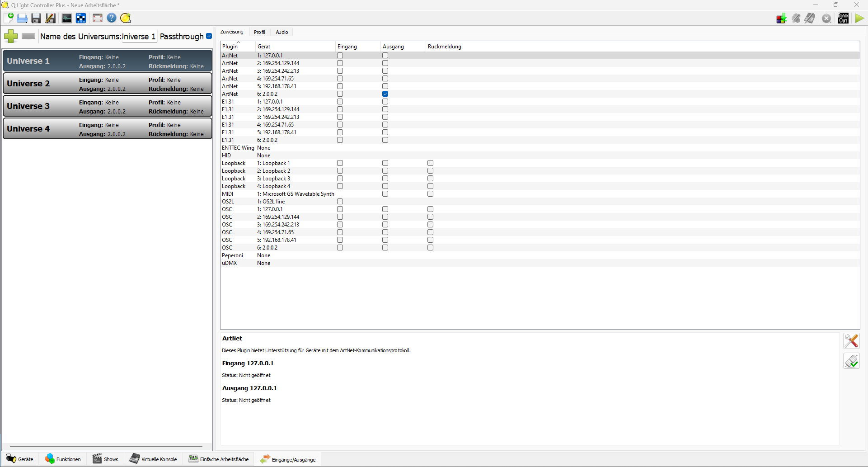Screen dimensions: 868x467
Task: Click the Ausgang column header
Action: point(403,47)
